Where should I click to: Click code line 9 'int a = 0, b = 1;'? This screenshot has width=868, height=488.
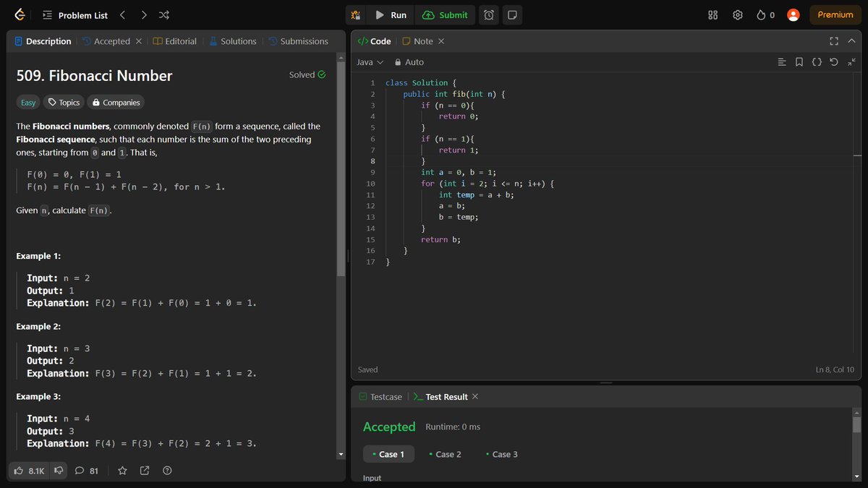(459, 172)
